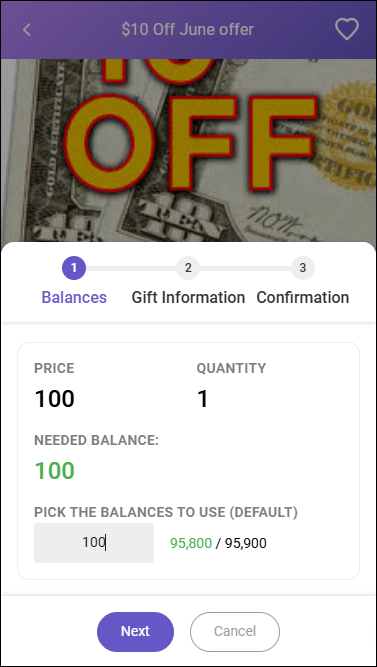
Task: Click the 95,900 total balance value
Action: pyautogui.click(x=246, y=543)
